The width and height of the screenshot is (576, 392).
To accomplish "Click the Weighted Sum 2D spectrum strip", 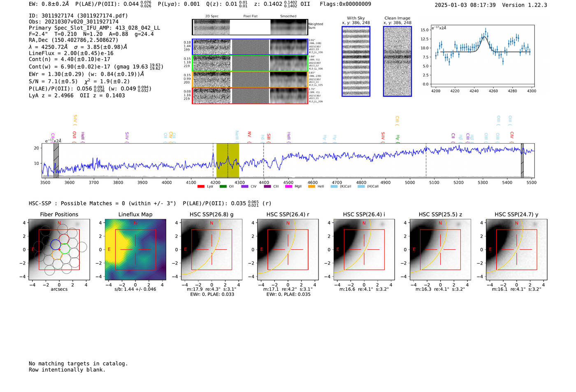I will 250,27.
